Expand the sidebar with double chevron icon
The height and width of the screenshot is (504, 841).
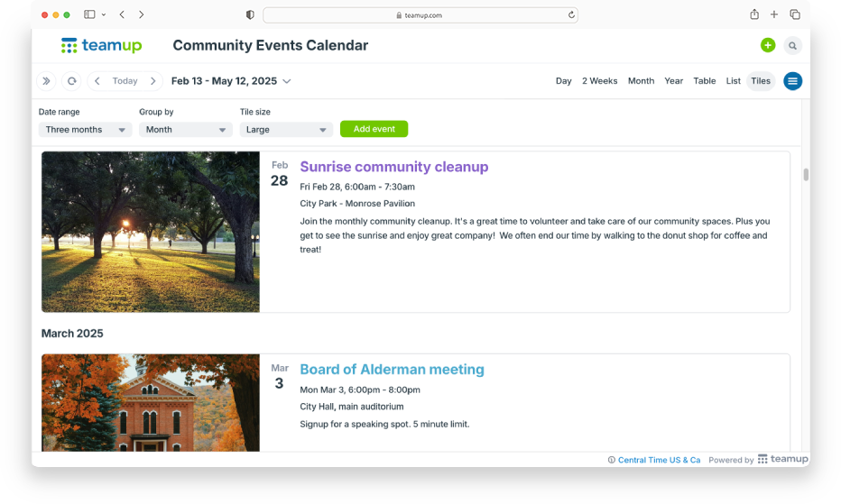[x=46, y=81]
